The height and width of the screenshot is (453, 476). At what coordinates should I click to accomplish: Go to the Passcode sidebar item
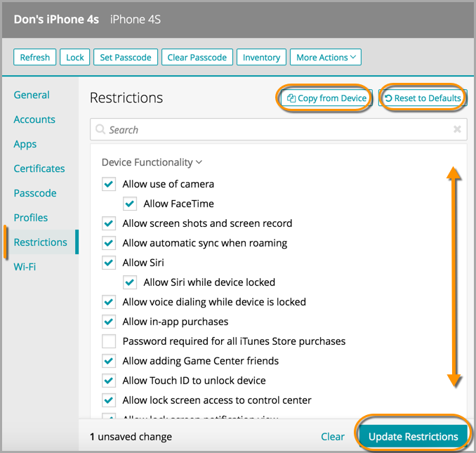click(x=35, y=193)
